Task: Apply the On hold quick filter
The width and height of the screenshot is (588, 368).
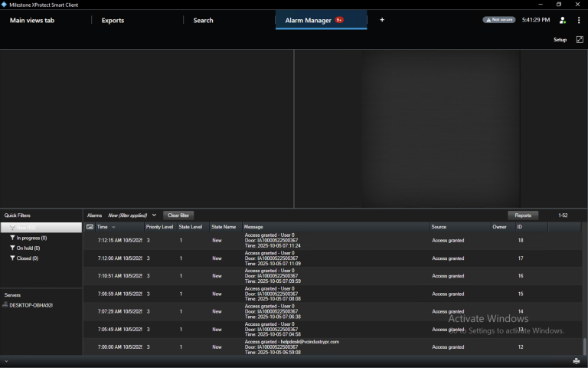Action: pyautogui.click(x=28, y=248)
